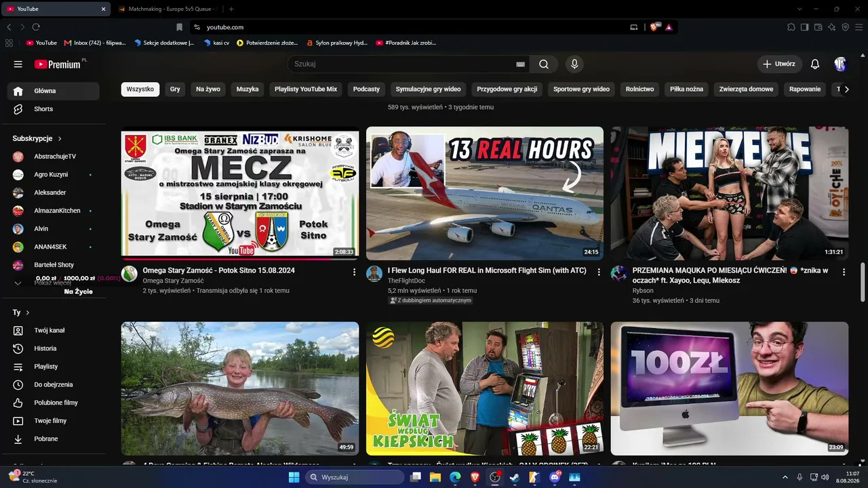Open the I Flew Long Haul video title
This screenshot has height=488, width=868.
click(x=487, y=270)
